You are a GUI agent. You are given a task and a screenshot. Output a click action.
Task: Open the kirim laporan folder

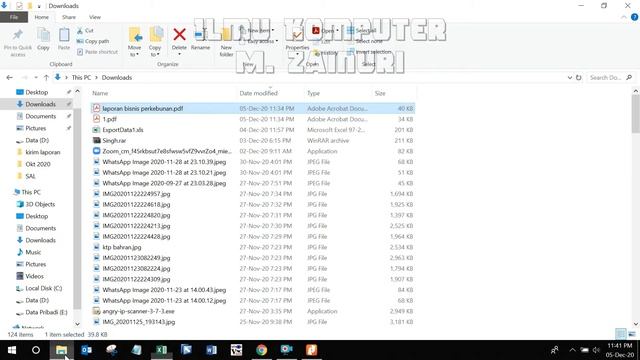click(x=42, y=152)
